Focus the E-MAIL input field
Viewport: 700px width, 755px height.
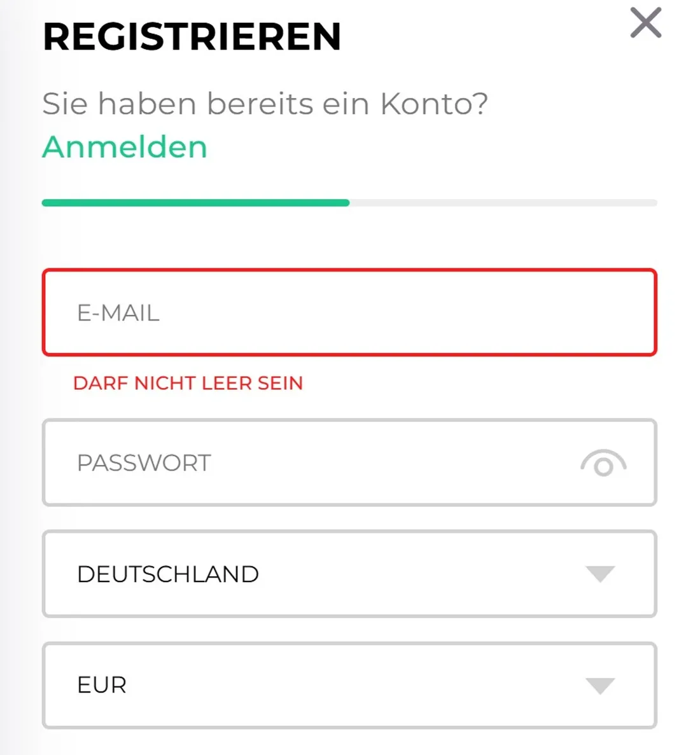(349, 312)
